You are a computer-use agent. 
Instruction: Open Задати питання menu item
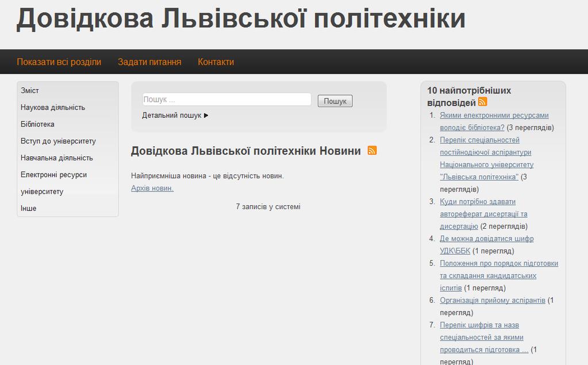pos(149,62)
